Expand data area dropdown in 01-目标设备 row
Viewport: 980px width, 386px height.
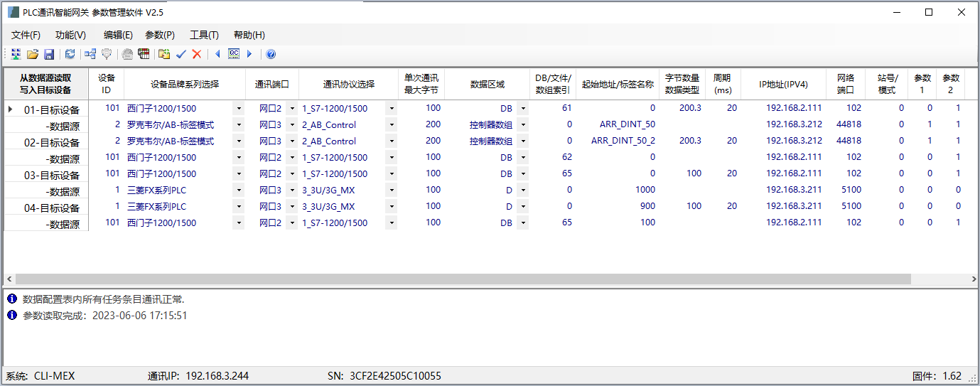pyautogui.click(x=522, y=109)
